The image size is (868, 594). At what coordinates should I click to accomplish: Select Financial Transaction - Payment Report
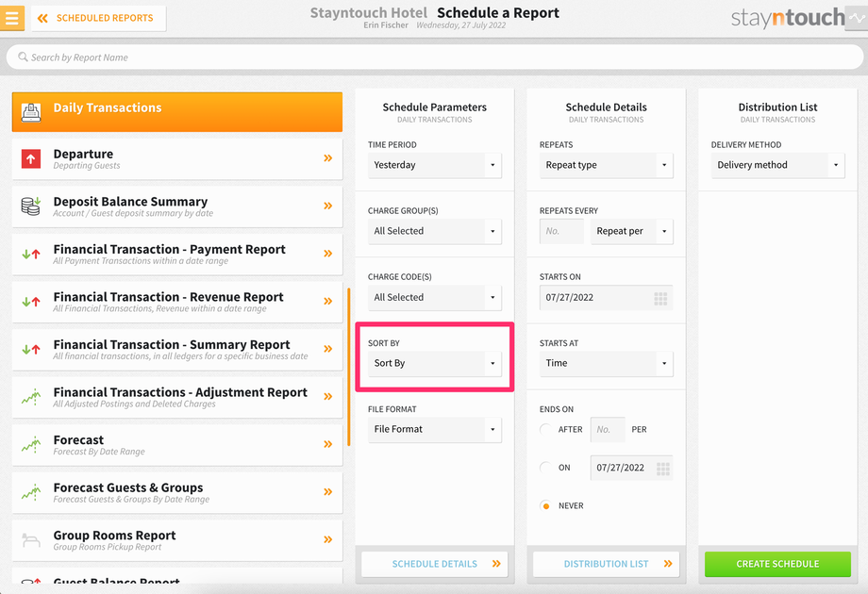click(177, 254)
